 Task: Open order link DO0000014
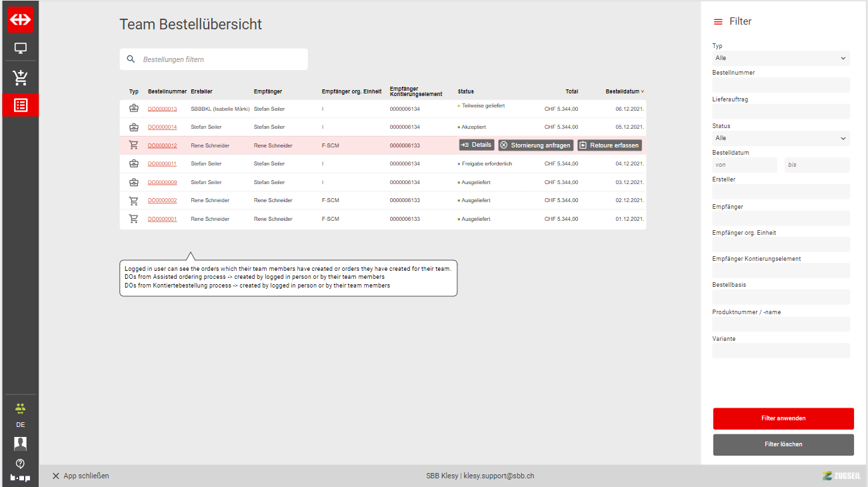[x=162, y=127]
